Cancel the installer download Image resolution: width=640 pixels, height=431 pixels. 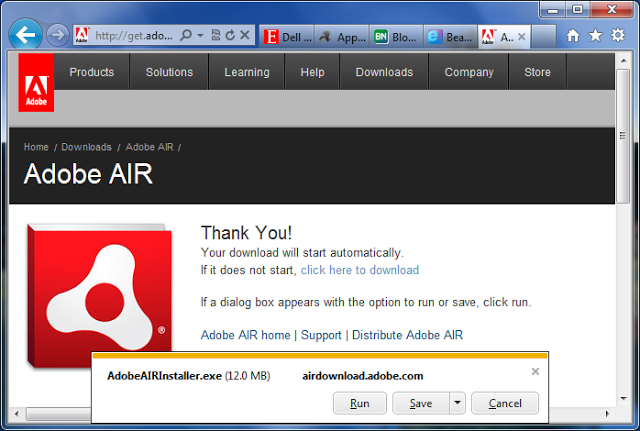pyautogui.click(x=505, y=403)
